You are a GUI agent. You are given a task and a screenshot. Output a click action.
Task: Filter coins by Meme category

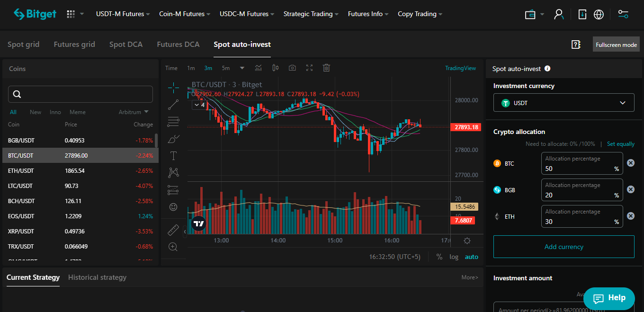(x=78, y=112)
